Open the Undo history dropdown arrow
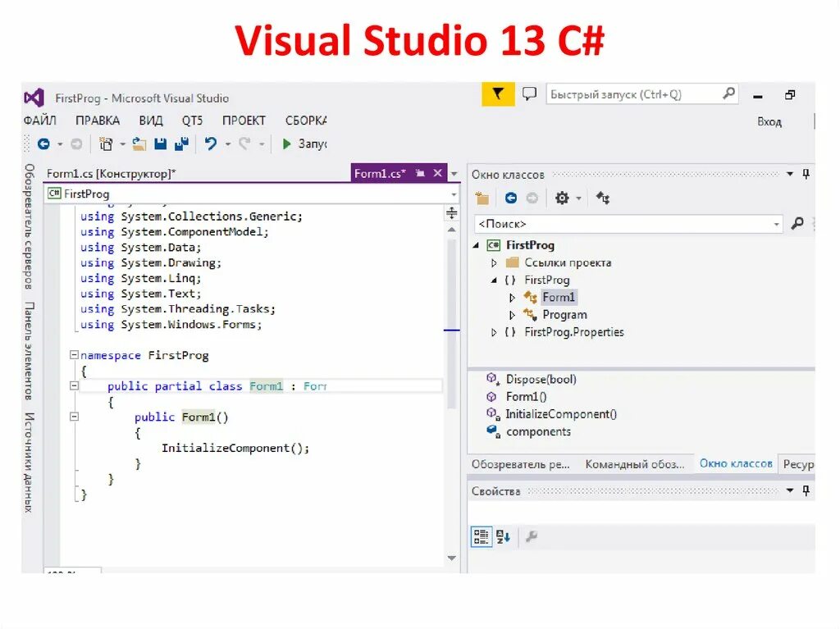Screen dimensions: 840x629 [x=228, y=144]
